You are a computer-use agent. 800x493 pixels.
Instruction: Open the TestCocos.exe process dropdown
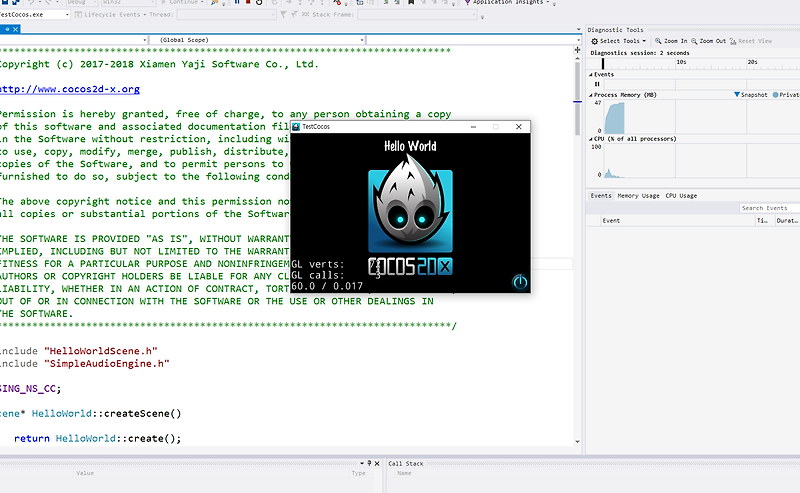pos(67,15)
